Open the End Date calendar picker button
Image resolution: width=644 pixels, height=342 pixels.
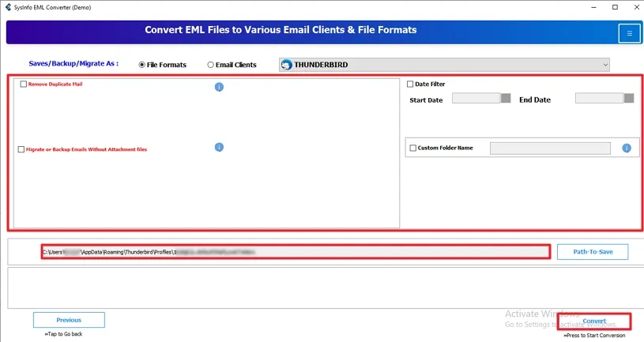click(629, 98)
